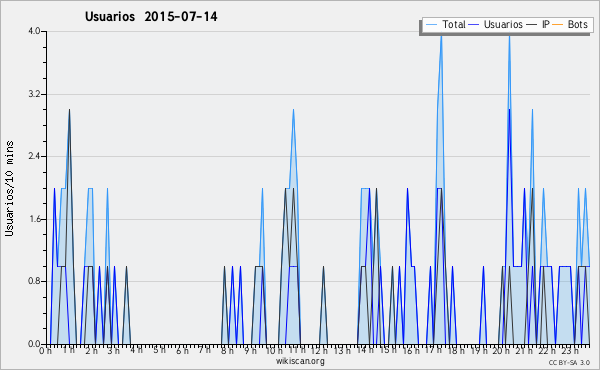Click the '0 h' x-axis label
This screenshot has height=370, width=600.
[x=46, y=351]
